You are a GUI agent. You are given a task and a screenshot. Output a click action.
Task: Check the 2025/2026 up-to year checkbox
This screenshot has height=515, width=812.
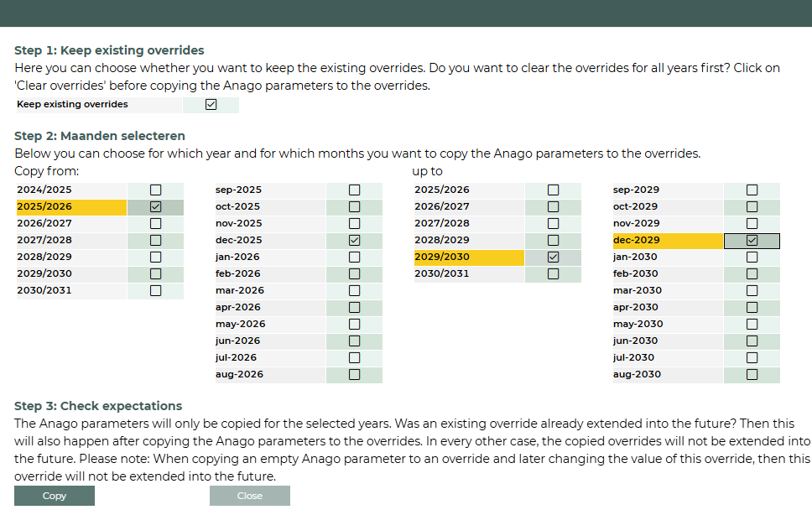point(553,190)
